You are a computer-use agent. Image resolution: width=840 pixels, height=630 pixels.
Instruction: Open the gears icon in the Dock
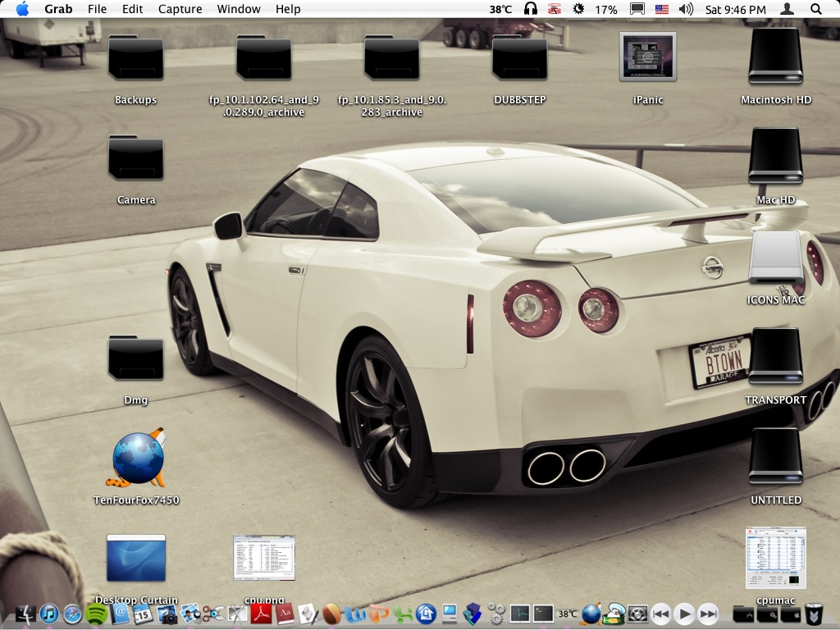tap(496, 614)
